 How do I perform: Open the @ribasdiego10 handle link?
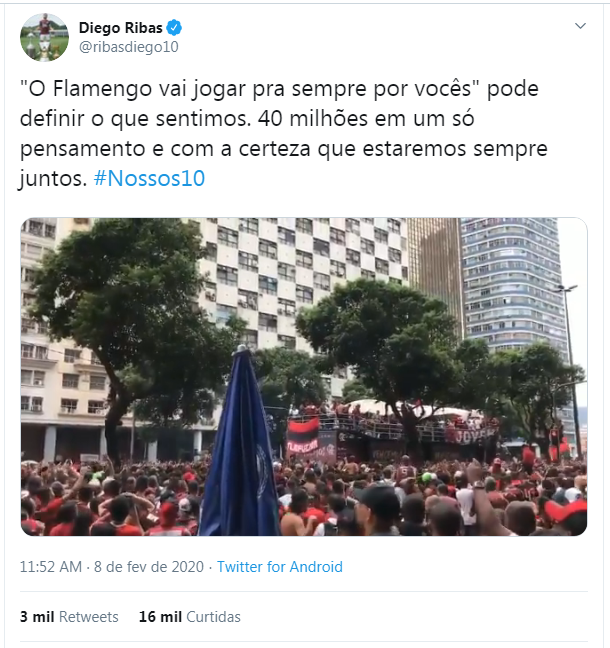click(x=129, y=47)
